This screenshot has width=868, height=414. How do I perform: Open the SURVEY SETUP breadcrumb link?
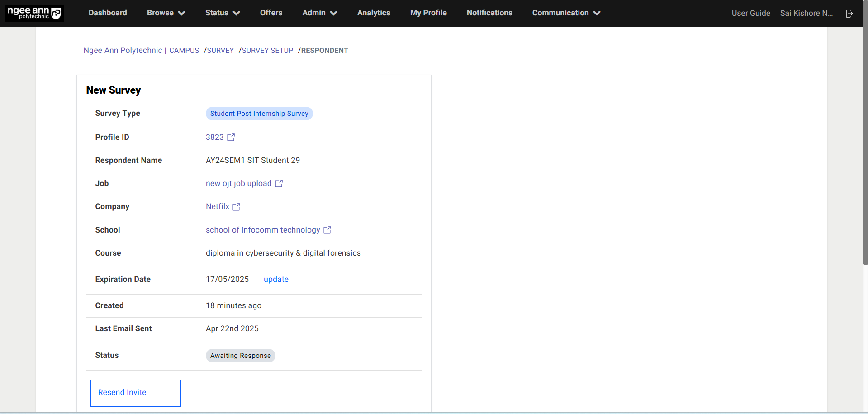click(x=267, y=50)
